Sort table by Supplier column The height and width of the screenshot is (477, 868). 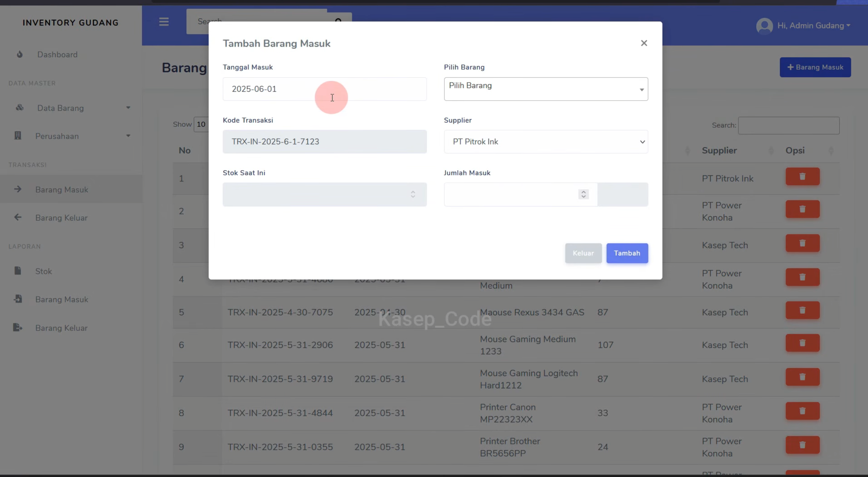coord(737,151)
